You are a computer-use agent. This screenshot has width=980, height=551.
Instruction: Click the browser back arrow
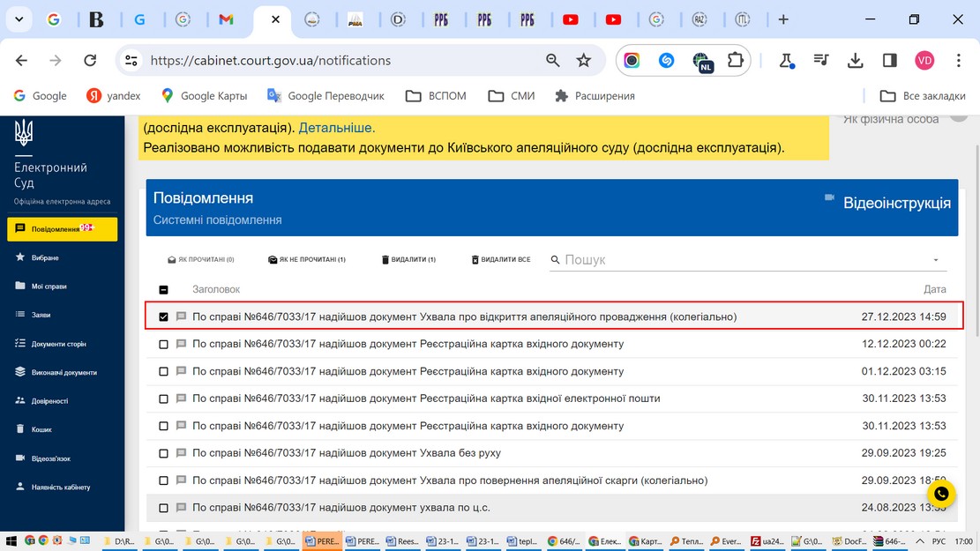point(22,61)
